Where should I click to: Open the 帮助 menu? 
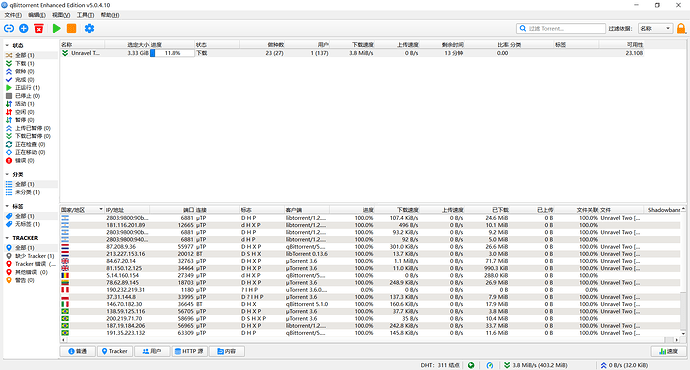tap(110, 15)
